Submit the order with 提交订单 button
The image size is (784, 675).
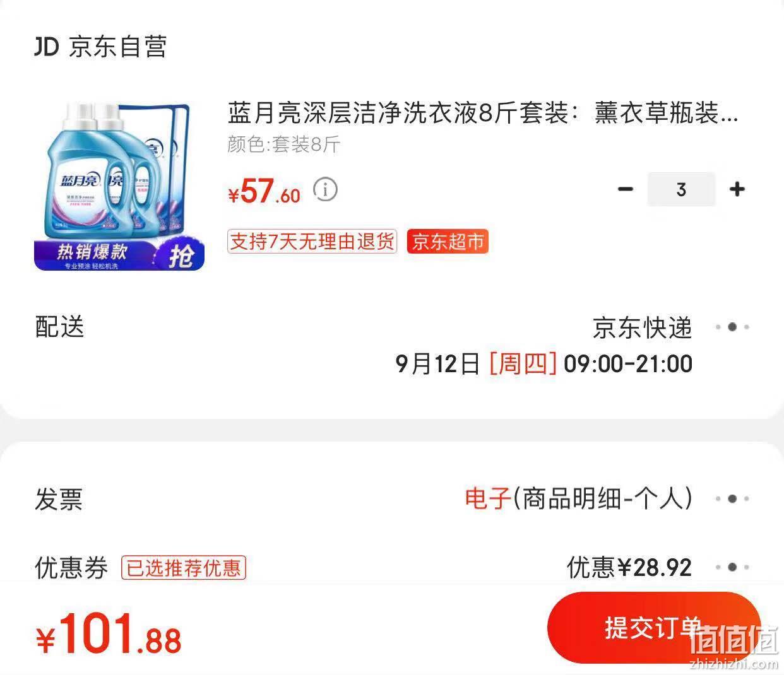pos(654,628)
